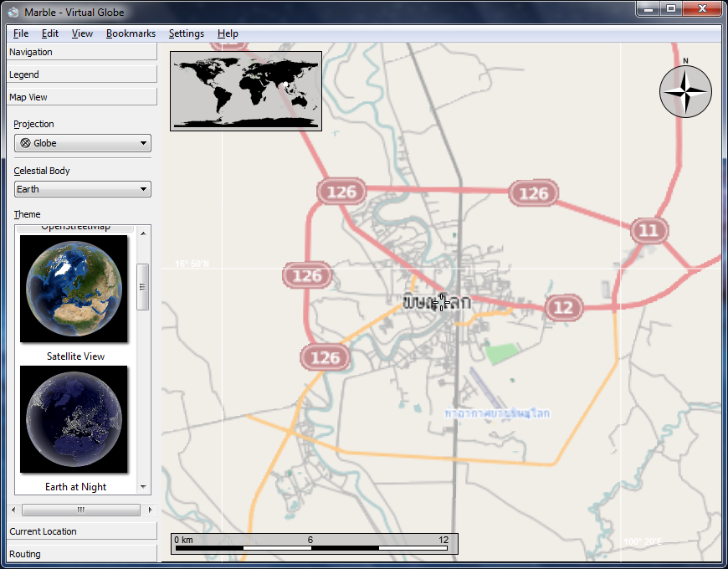Click the blue Thai airport label
Viewport: 728px width, 569px height.
click(x=497, y=413)
